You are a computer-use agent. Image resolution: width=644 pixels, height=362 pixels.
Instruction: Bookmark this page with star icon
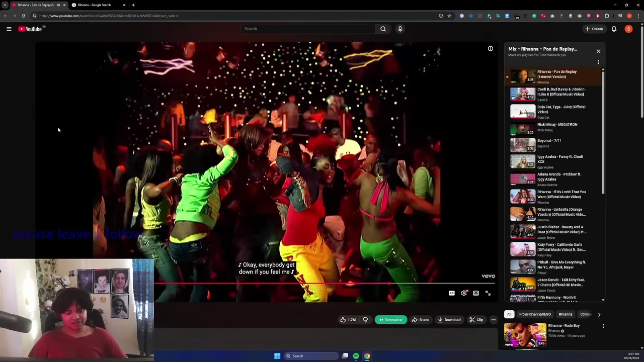coord(449,16)
